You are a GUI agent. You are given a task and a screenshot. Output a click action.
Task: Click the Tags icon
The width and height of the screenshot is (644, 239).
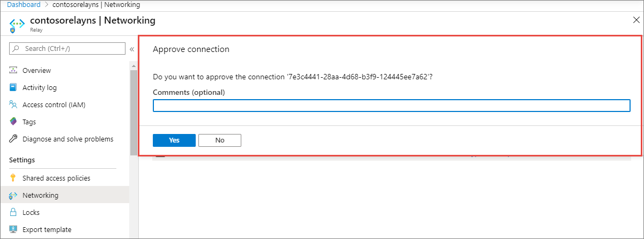tap(13, 122)
